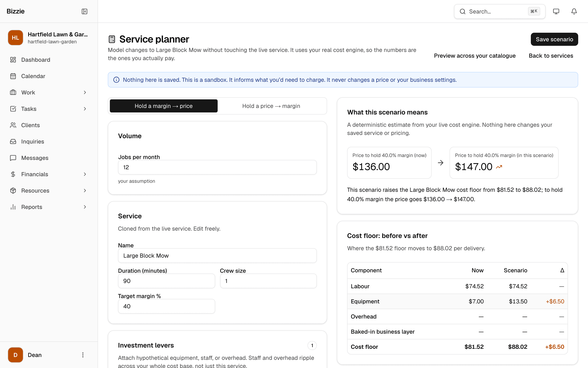This screenshot has width=588, height=368.
Task: Open Messages in the sidebar
Action: coord(49,158)
